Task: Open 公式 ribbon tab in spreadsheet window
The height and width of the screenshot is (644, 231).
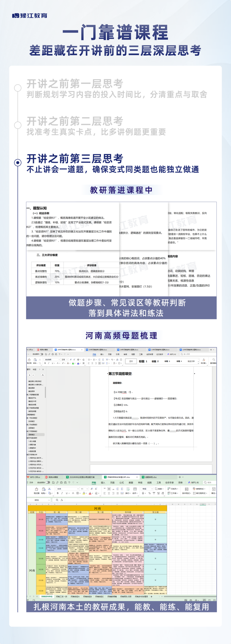Action: (x=122, y=482)
